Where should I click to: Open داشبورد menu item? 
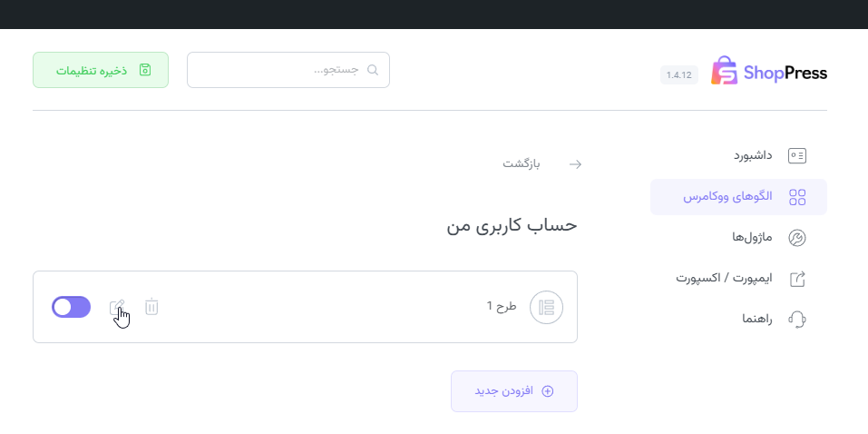click(x=753, y=155)
